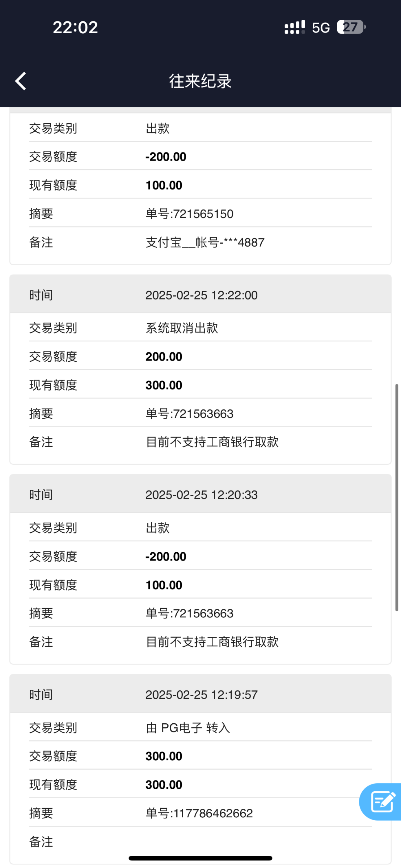Screen dimensions: 401x868
Task: Tap the 5G network indicator
Action: coord(321,28)
